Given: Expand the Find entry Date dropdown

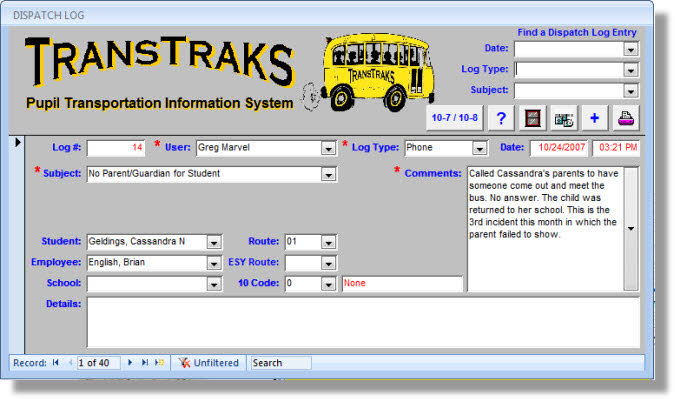Looking at the screenshot, I should pyautogui.click(x=631, y=49).
